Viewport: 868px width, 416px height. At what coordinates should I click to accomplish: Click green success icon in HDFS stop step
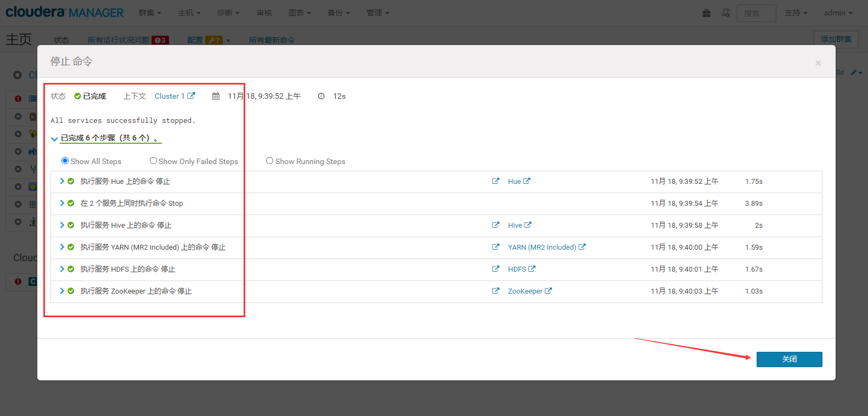point(71,269)
